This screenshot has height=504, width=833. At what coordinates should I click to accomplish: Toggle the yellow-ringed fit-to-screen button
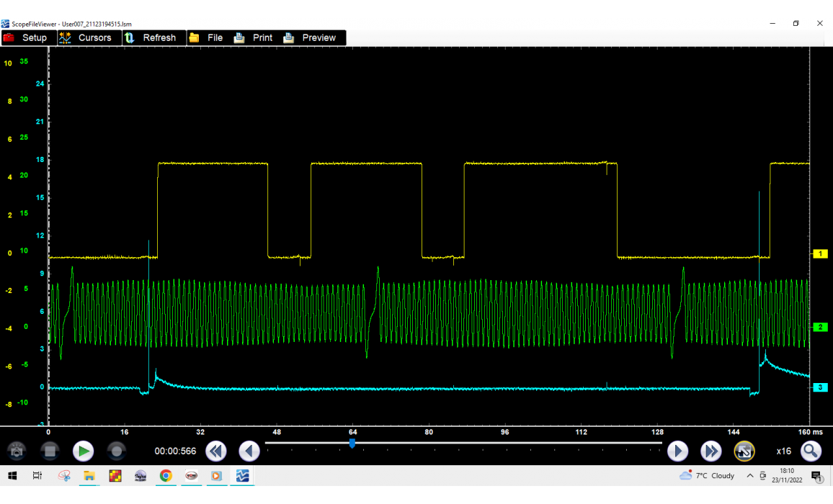(744, 451)
